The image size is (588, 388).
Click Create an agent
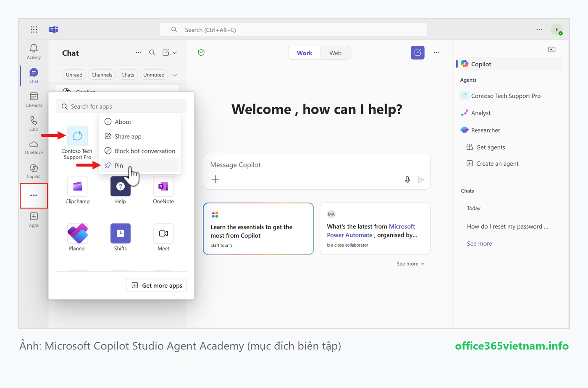click(x=492, y=164)
